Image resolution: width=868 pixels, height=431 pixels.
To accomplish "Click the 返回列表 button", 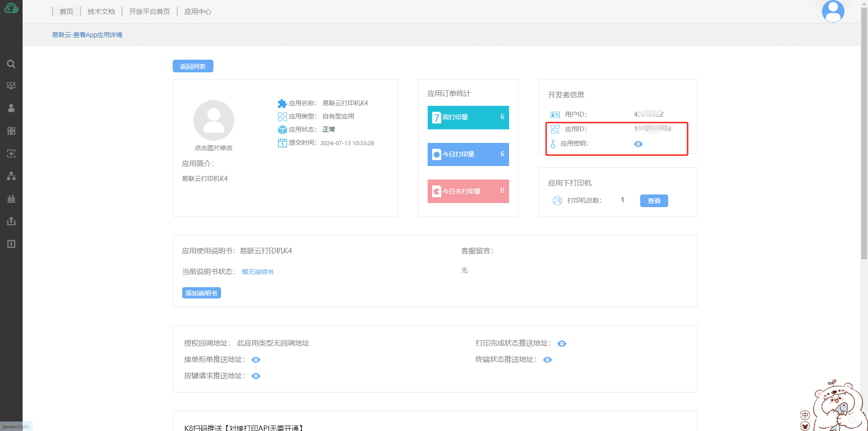I will click(x=193, y=66).
